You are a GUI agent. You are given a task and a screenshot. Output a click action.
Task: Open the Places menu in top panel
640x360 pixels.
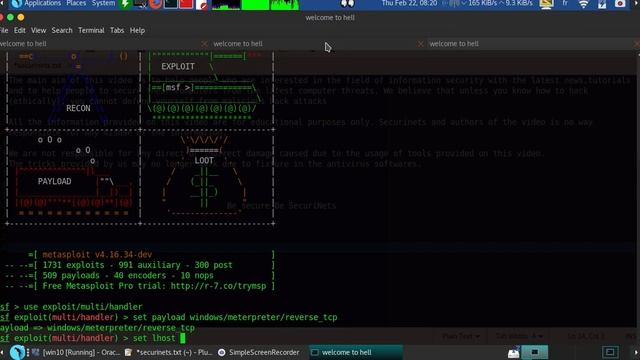[76, 3]
